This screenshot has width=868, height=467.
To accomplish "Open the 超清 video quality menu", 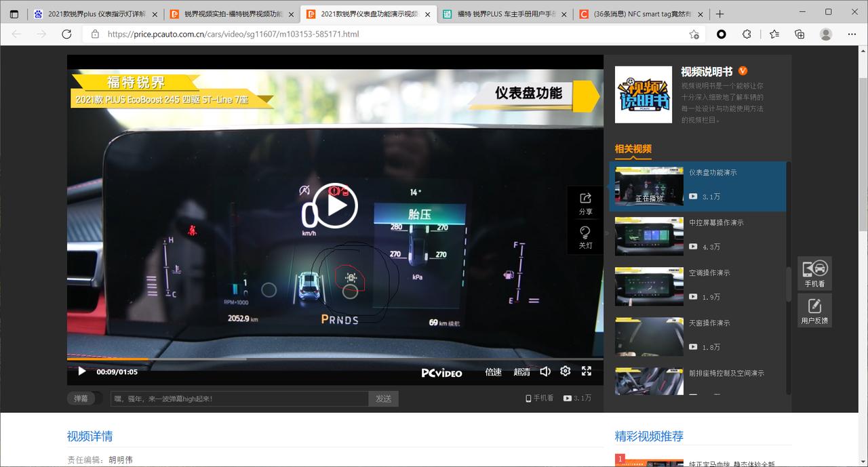I will pos(521,371).
